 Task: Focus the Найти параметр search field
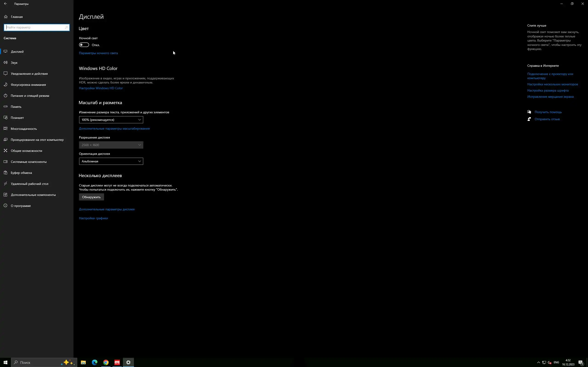tap(34, 28)
